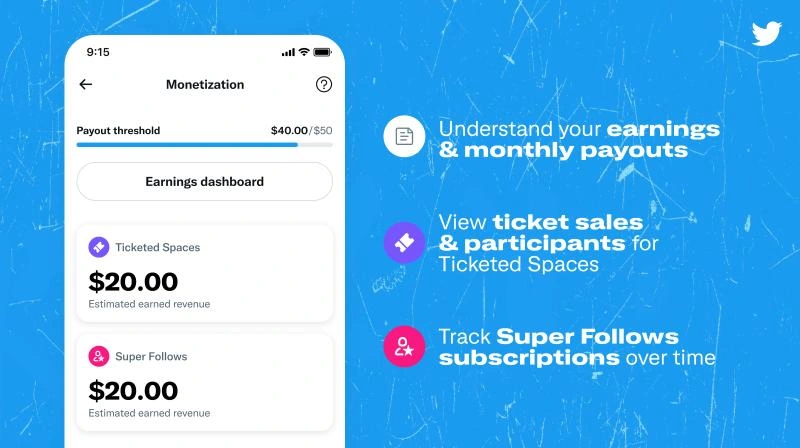
Task: Click the Payout threshold progress bar
Action: 204,145
